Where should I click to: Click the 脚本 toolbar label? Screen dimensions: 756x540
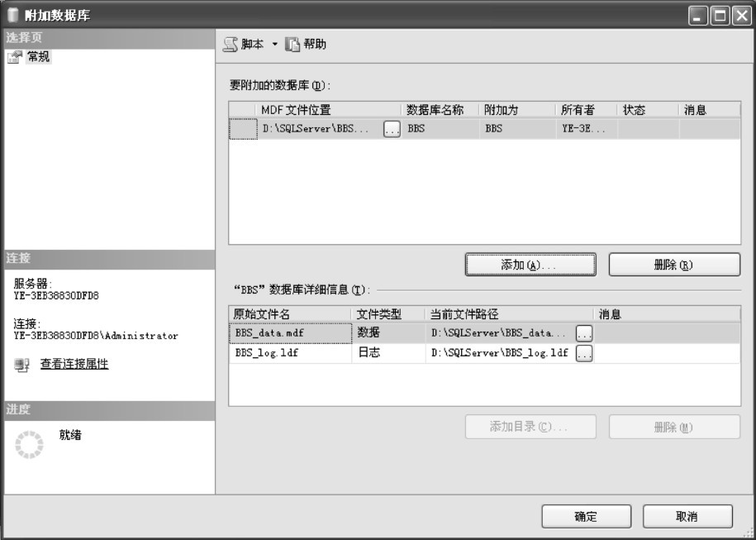(x=252, y=45)
